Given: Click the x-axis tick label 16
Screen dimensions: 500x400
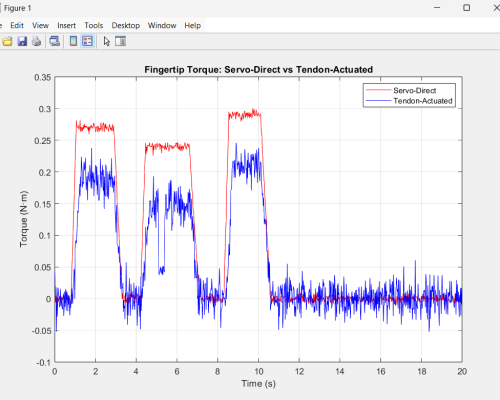Looking at the screenshot, I should click(381, 371).
